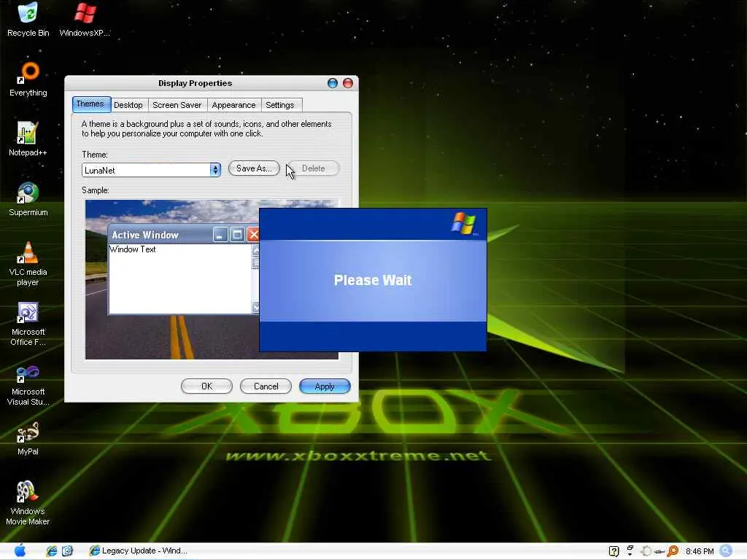Viewport: 747px width, 560px height.
Task: Click maximize button in sample Active Window
Action: tap(237, 235)
